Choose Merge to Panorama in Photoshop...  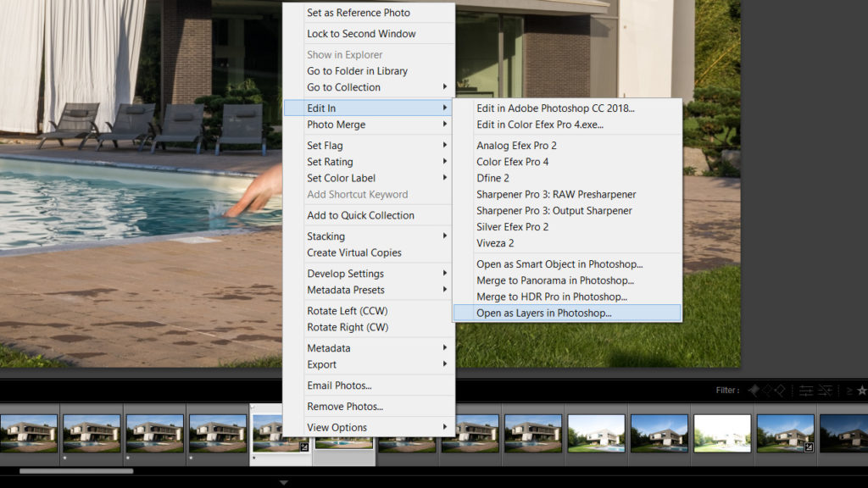(x=567, y=280)
